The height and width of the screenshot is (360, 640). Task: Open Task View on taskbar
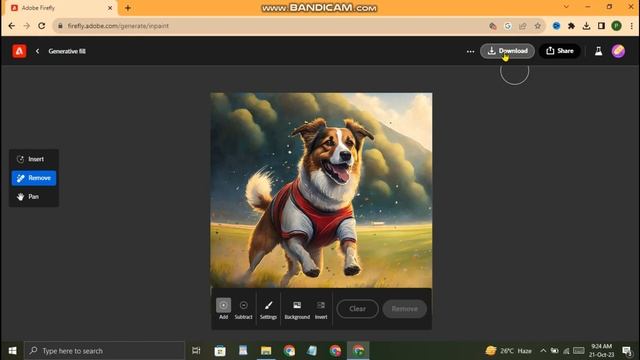(x=196, y=351)
